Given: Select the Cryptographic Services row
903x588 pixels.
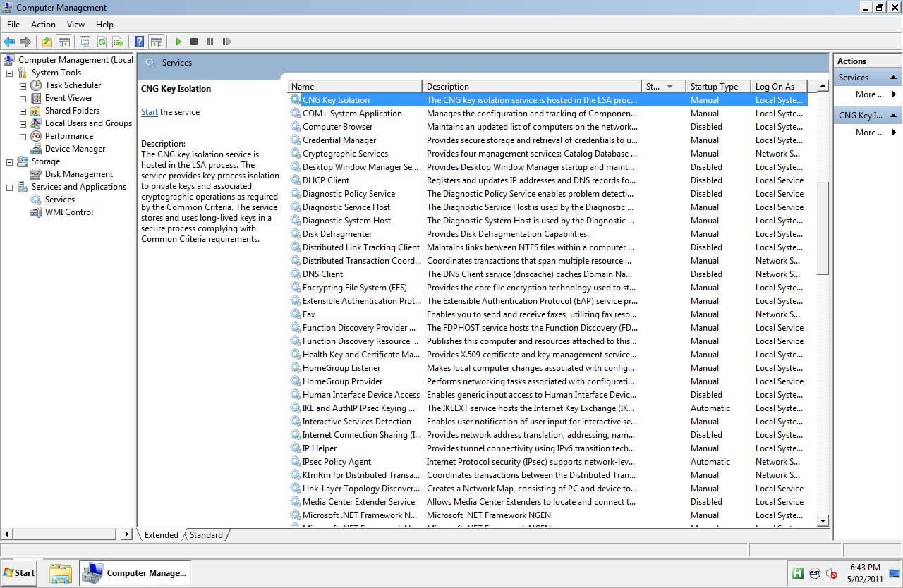Looking at the screenshot, I should (x=548, y=154).
